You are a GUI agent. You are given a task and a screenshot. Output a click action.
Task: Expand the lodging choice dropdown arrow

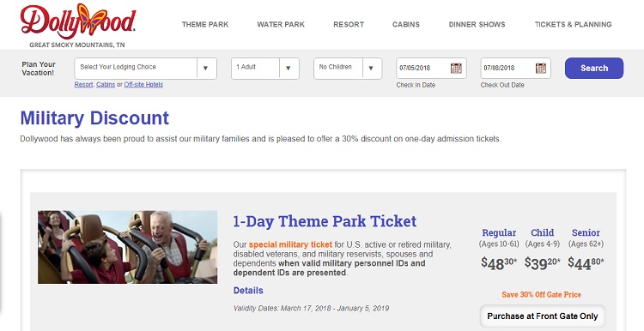pos(206,69)
